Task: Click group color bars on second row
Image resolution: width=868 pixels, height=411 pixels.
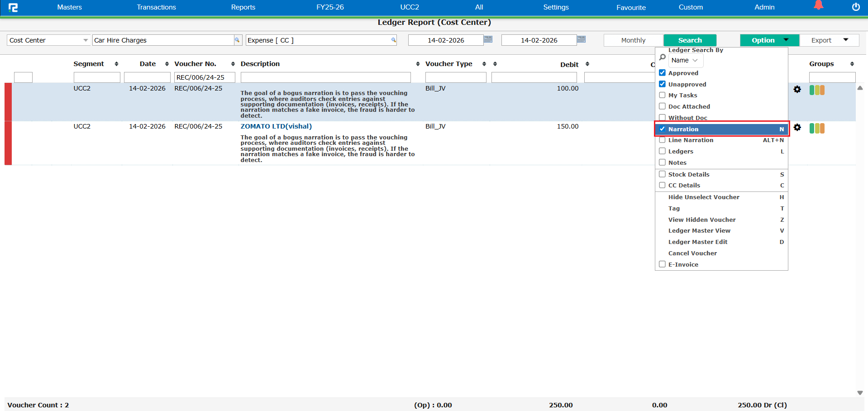Action: (x=816, y=129)
